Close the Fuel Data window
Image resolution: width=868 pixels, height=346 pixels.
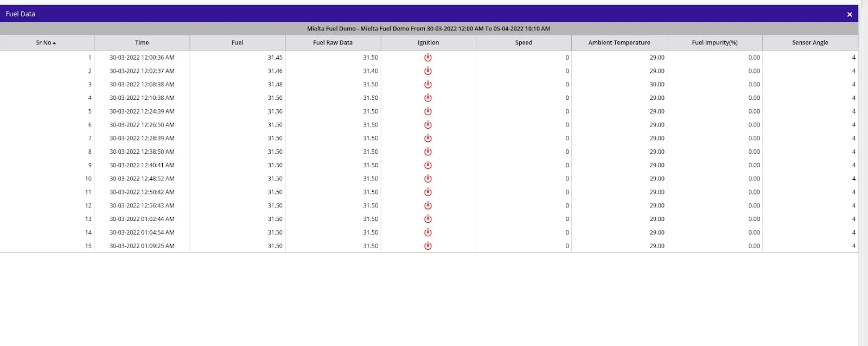(x=850, y=15)
